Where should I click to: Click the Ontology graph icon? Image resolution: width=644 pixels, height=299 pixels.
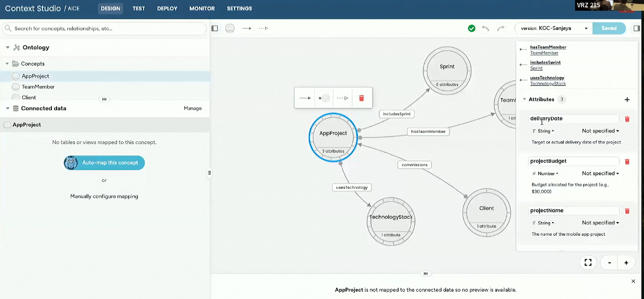(x=17, y=47)
